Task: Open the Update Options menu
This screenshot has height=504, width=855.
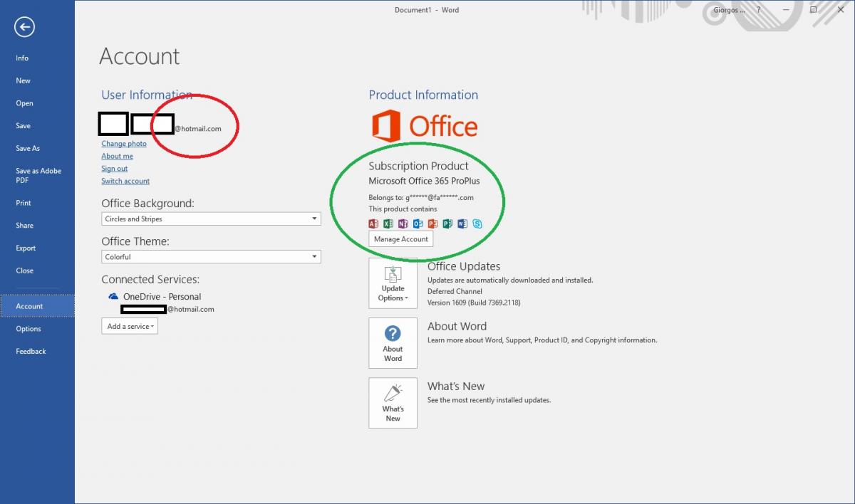Action: click(393, 283)
